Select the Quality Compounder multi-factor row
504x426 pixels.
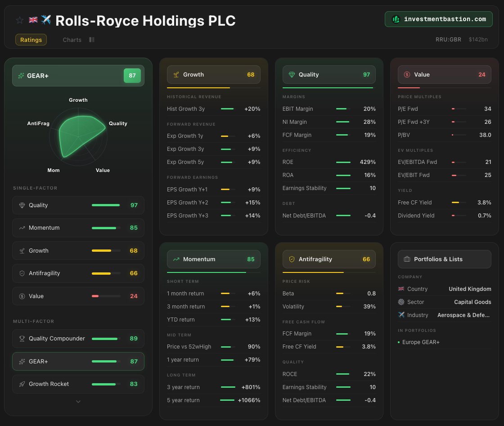pos(78,339)
